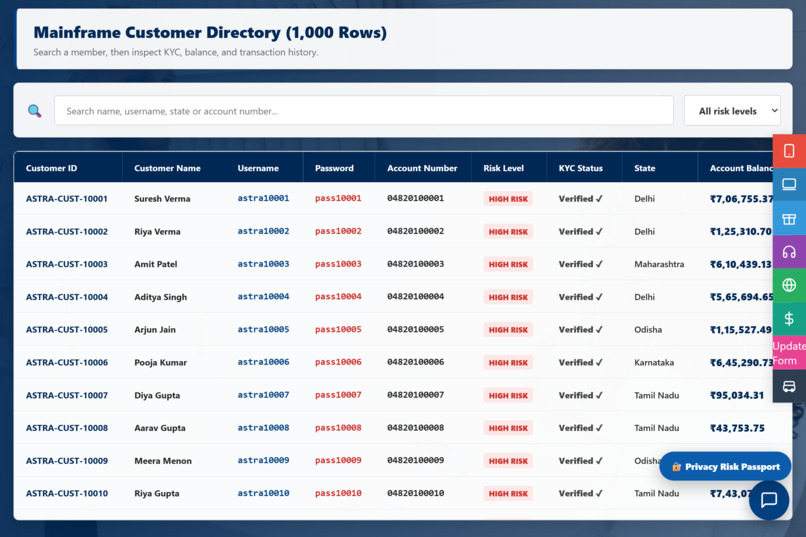Click the name Amit Patel
The height and width of the screenshot is (537, 806).
(x=155, y=264)
